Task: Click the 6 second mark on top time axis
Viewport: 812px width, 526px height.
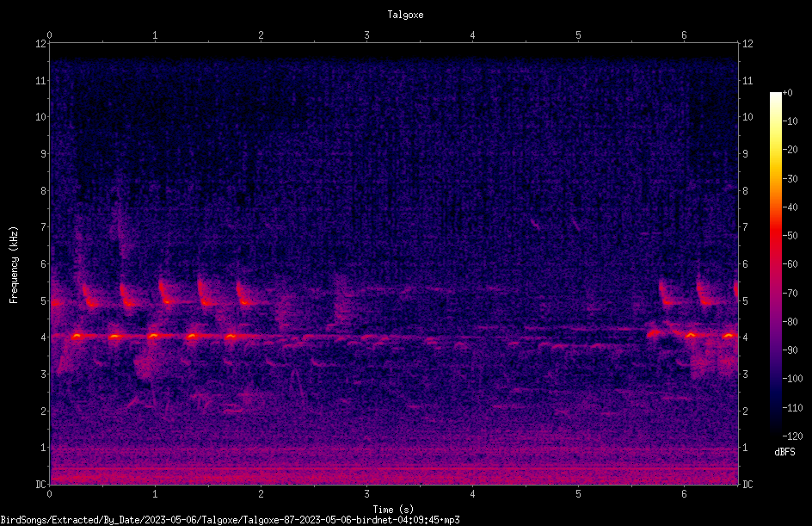Action: pyautogui.click(x=684, y=34)
